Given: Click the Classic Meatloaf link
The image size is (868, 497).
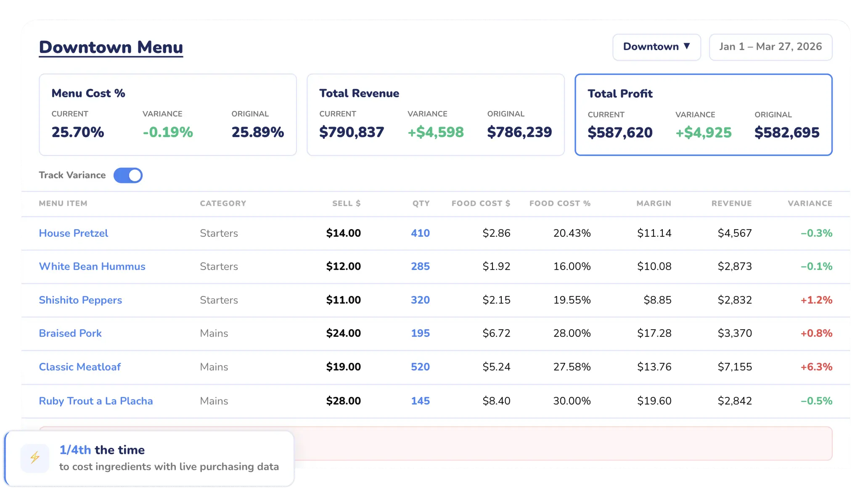Looking at the screenshot, I should [x=80, y=367].
